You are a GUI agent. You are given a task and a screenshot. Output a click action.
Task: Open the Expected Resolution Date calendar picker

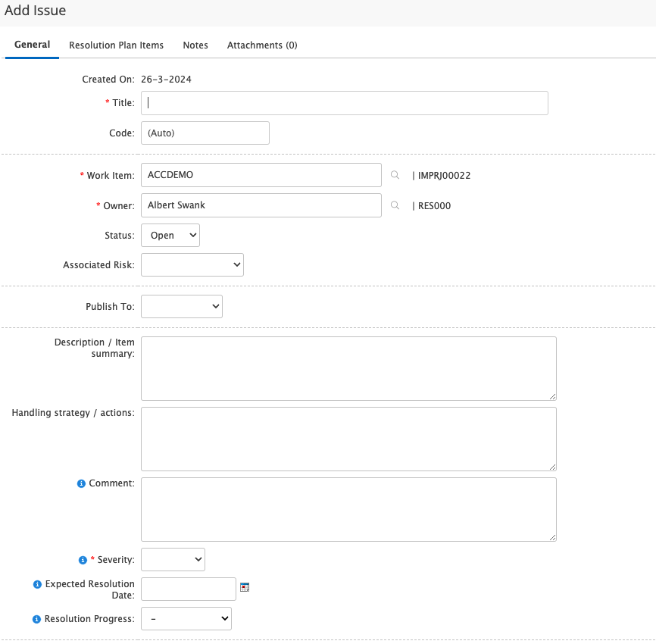(245, 587)
